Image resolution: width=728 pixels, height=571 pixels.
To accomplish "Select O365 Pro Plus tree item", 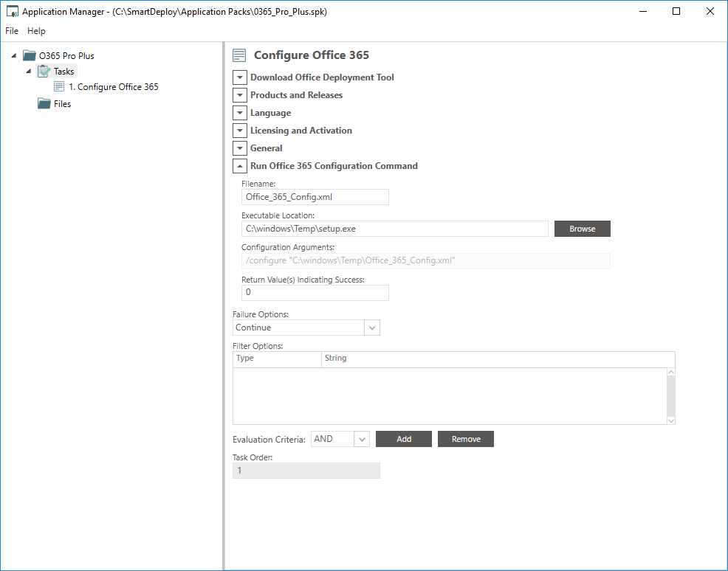I will 66,55.
